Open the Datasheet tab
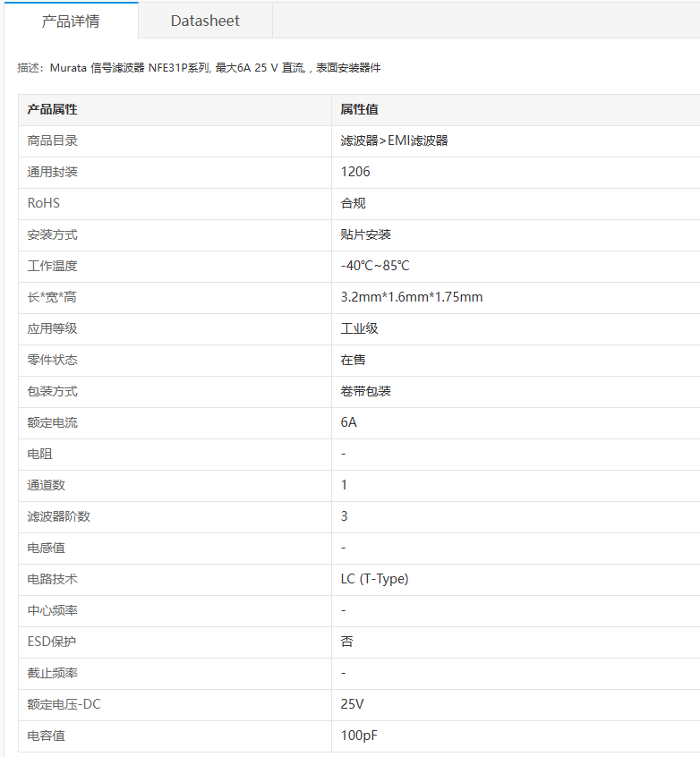The width and height of the screenshot is (700, 757). (x=205, y=21)
